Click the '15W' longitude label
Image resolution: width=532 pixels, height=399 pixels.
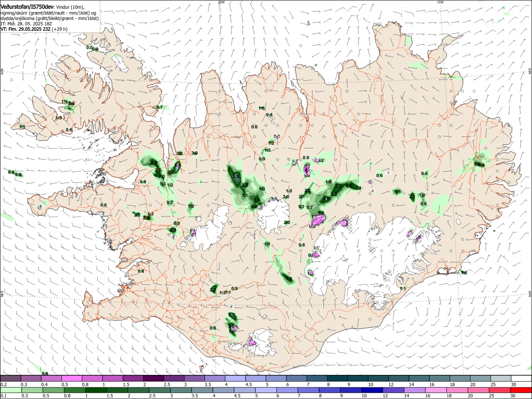pos(440,2)
